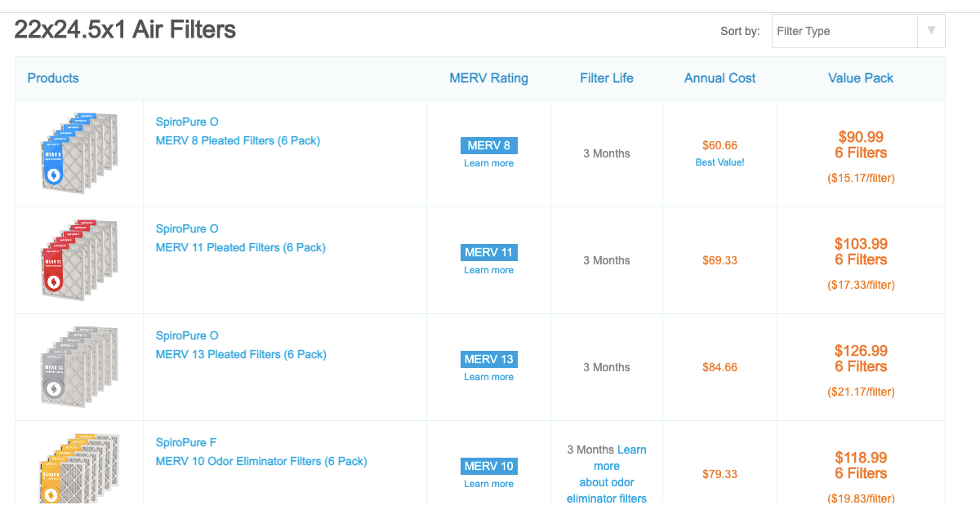Click the Annual Cost column header
The image size is (980, 514).
[x=719, y=78]
